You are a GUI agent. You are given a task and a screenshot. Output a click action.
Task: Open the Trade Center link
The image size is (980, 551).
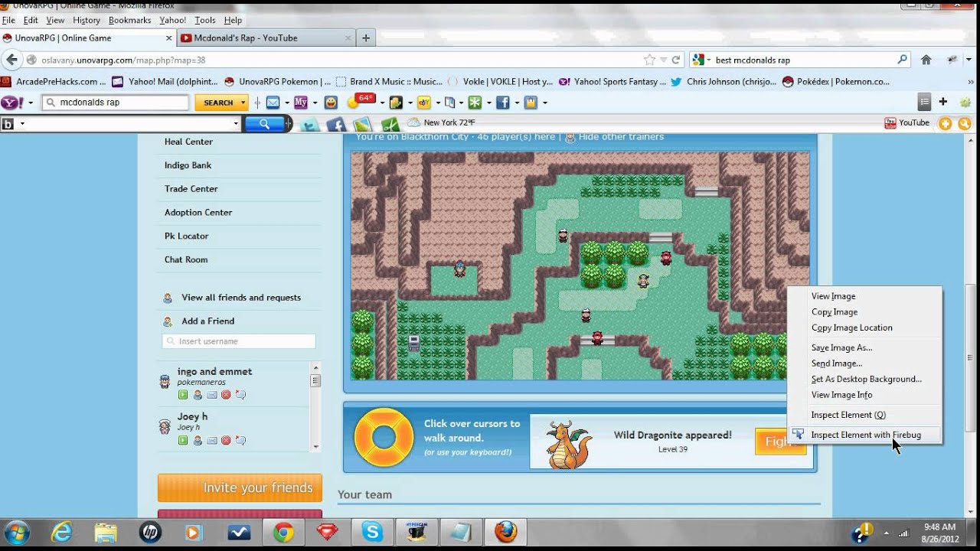(x=191, y=188)
